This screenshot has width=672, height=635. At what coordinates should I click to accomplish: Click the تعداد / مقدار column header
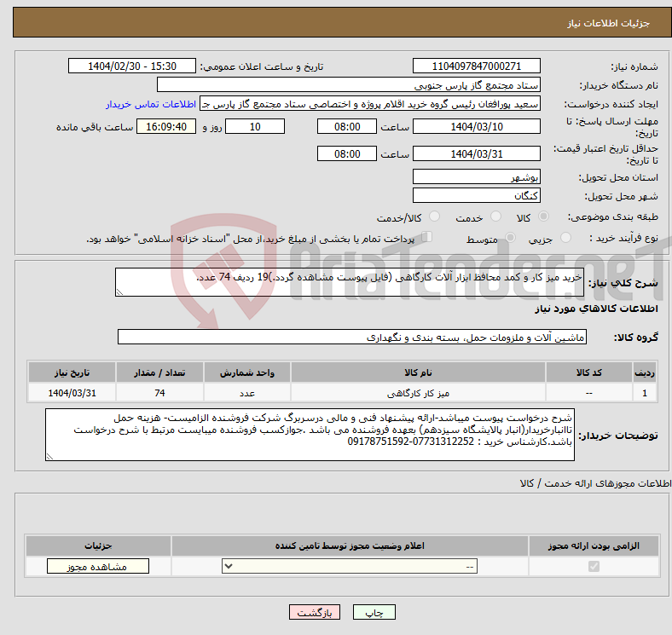(x=159, y=372)
